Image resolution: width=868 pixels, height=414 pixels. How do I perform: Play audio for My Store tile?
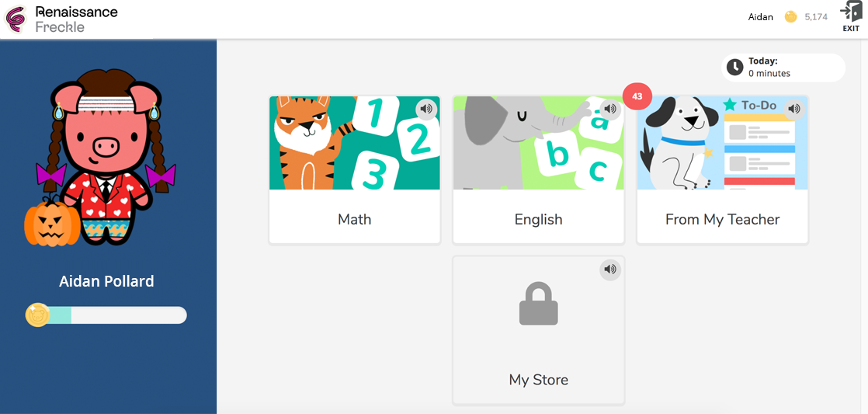(610, 270)
